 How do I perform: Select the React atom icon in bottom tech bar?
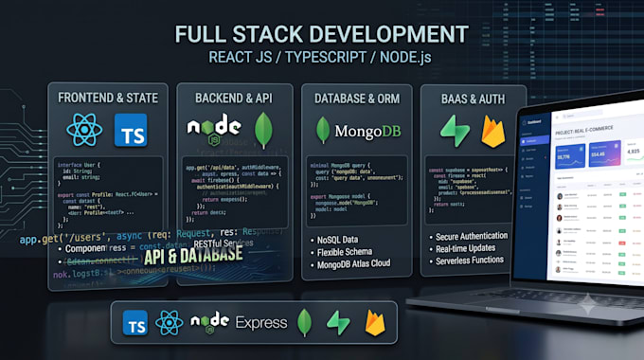[x=170, y=323]
